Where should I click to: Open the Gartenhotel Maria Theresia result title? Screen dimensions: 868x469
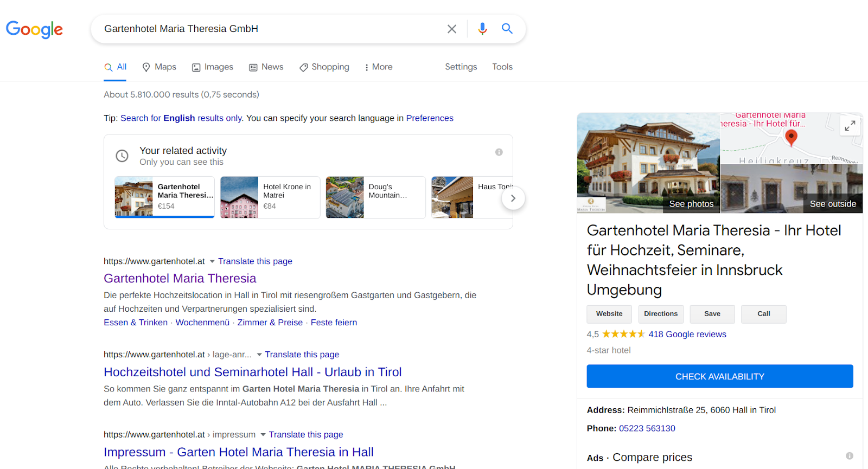coord(180,279)
